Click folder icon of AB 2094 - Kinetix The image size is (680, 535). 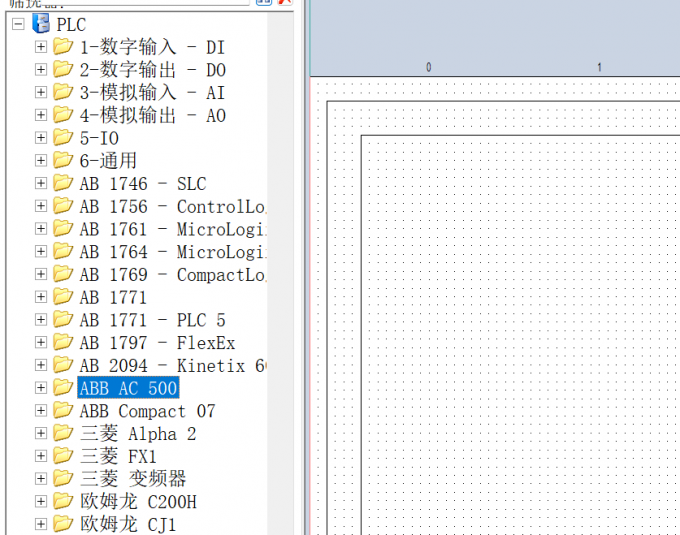tap(63, 365)
